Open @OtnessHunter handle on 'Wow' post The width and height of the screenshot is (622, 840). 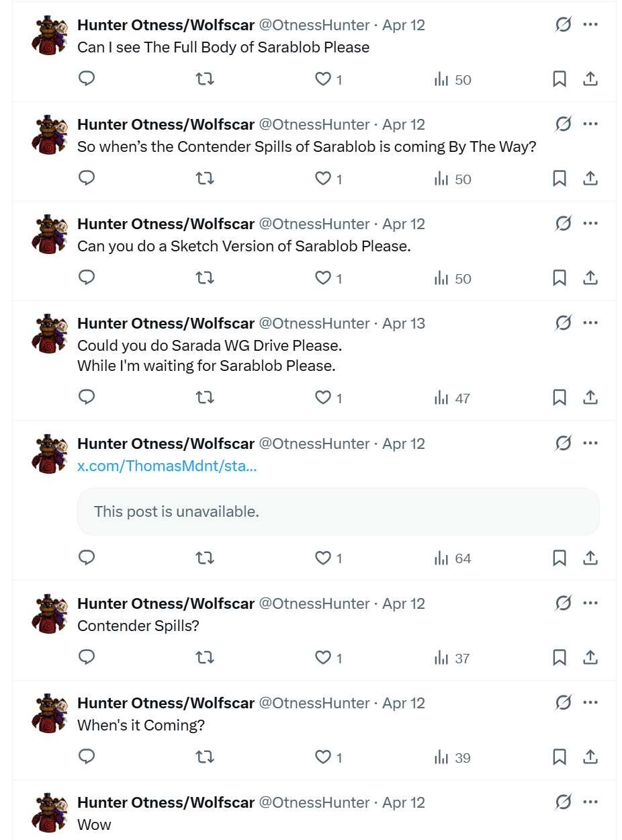(x=314, y=802)
